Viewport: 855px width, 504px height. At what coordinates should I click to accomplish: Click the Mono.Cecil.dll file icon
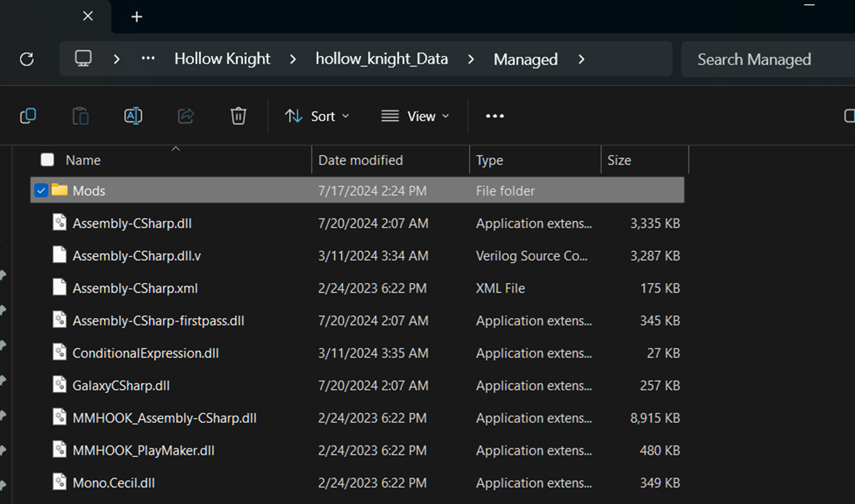[x=60, y=482]
